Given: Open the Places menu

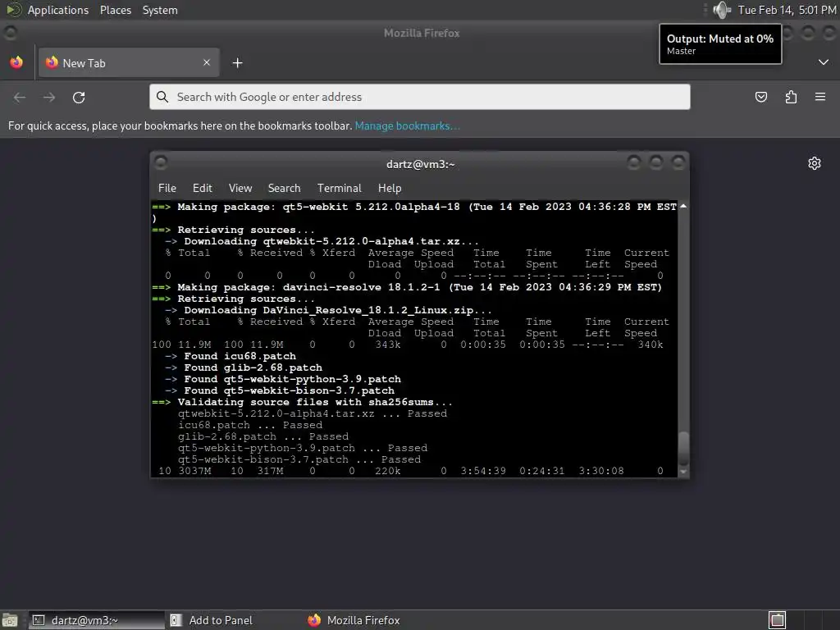Looking at the screenshot, I should pyautogui.click(x=115, y=10).
